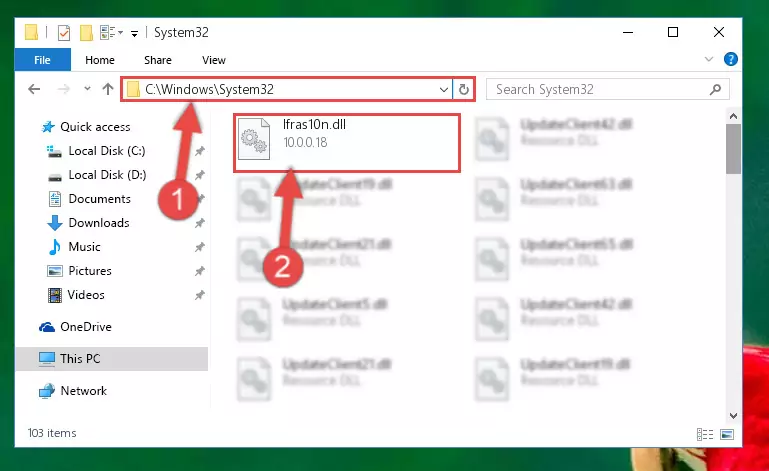Click the vertical scrollbar thumb
This screenshot has width=769, height=471.
click(x=733, y=149)
